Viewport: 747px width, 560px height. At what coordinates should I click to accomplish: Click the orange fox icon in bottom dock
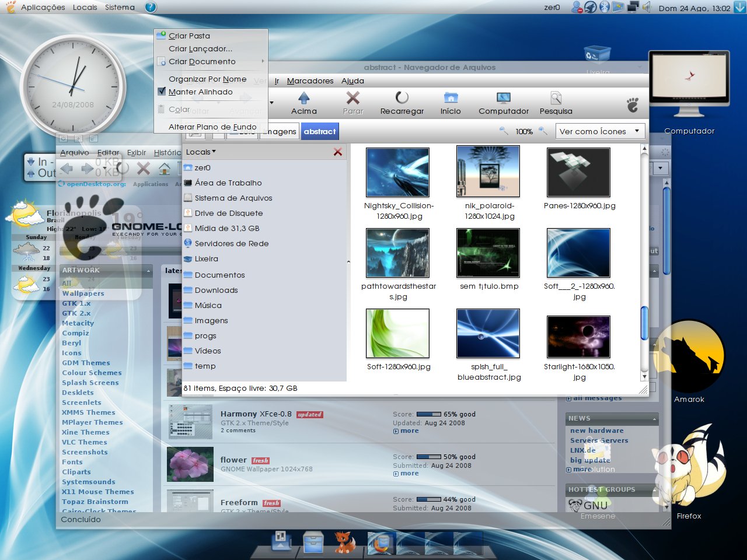[x=345, y=542]
